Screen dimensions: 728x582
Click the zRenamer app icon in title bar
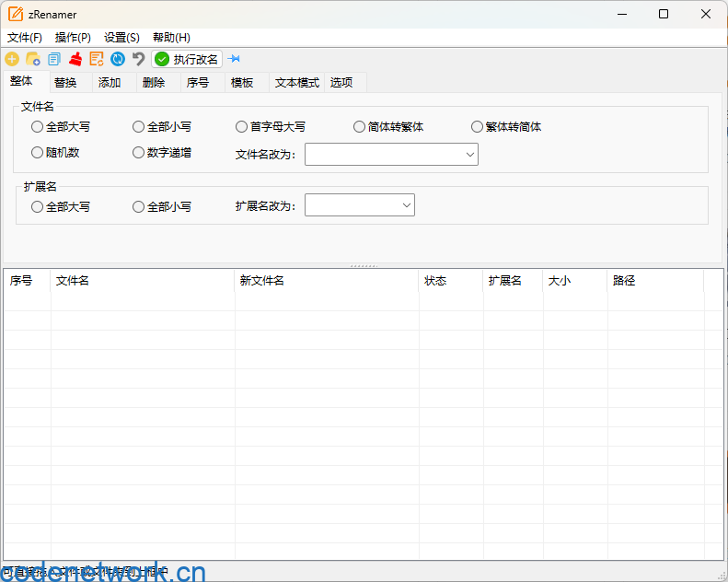tap(16, 15)
